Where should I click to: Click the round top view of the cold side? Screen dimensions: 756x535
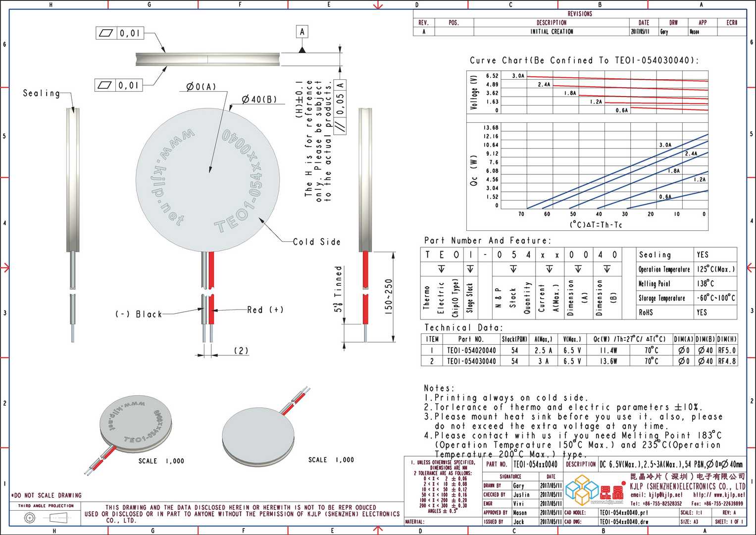[208, 181]
